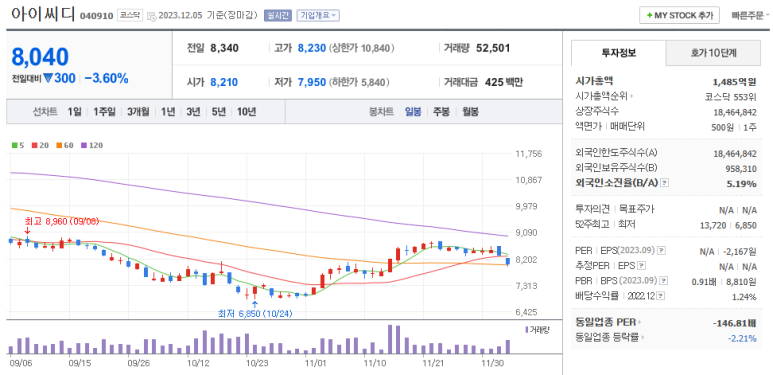Click the 동일업종 등락률 value -2.21%
This screenshot has width=773, height=375.
[741, 338]
